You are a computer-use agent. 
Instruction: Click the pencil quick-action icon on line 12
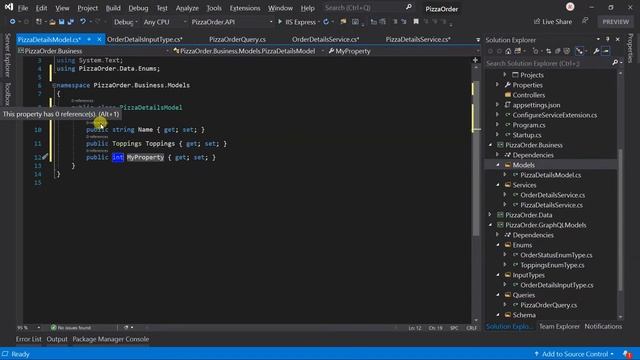tap(45, 156)
